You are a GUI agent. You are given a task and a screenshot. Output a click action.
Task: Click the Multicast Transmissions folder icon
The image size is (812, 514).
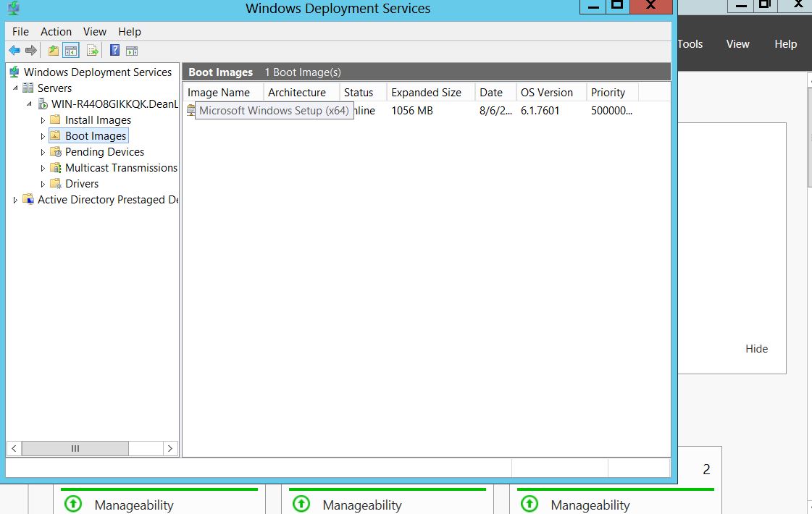(x=55, y=168)
